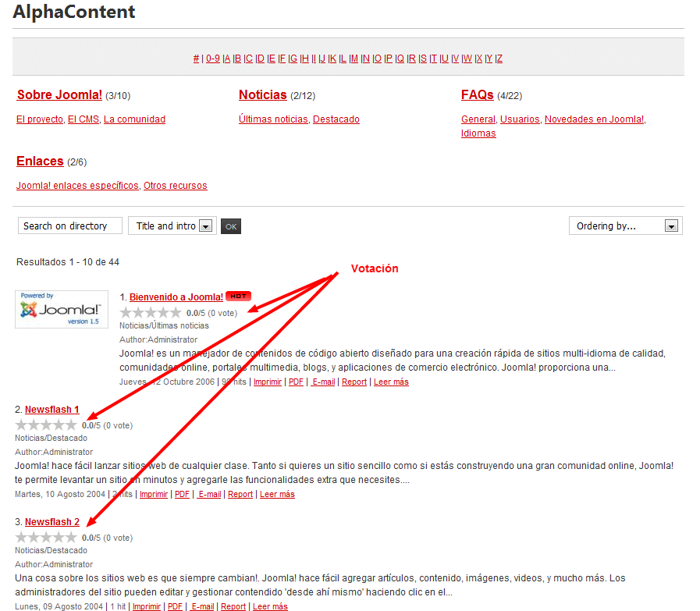
Task: Open the Newsflash 1 article
Action: click(52, 409)
